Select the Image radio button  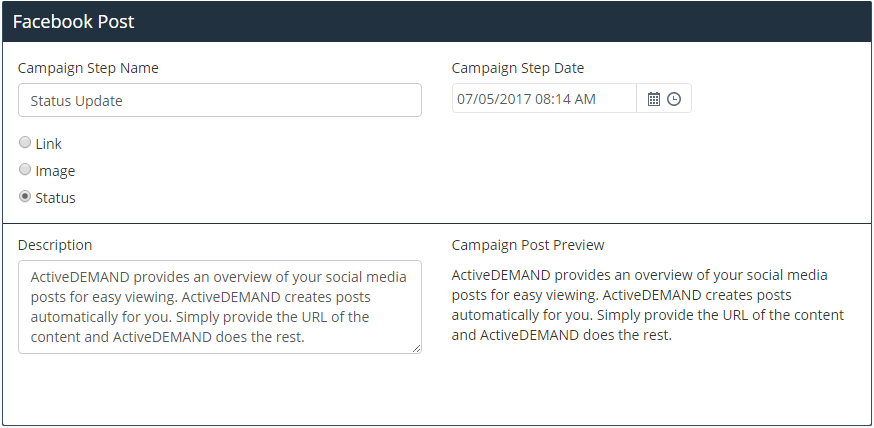(x=25, y=169)
